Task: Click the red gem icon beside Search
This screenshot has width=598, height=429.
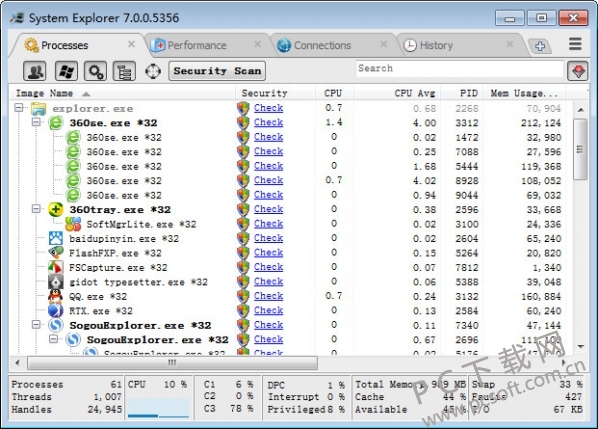Action: pos(578,71)
